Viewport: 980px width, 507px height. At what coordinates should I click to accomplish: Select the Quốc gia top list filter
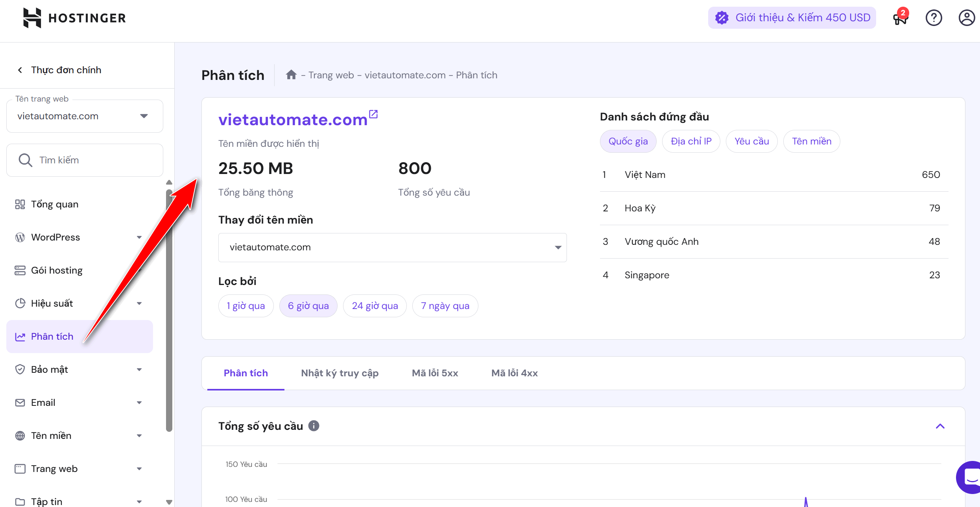[628, 141]
